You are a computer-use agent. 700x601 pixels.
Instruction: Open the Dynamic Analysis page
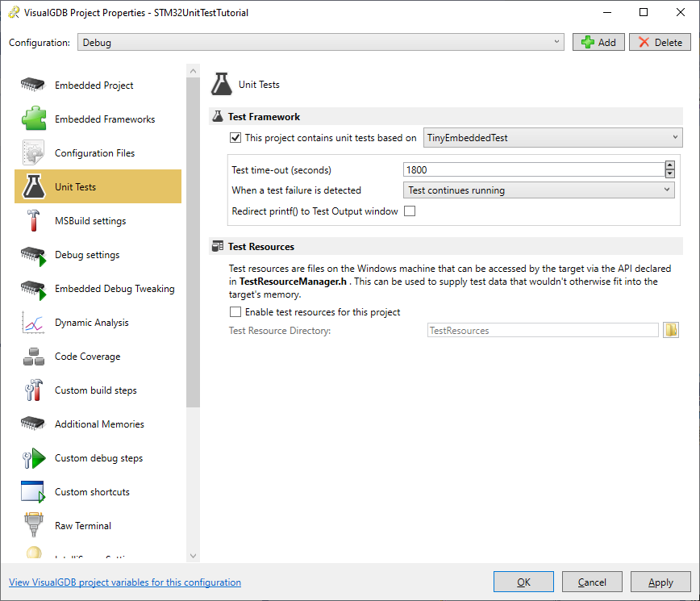(x=98, y=323)
